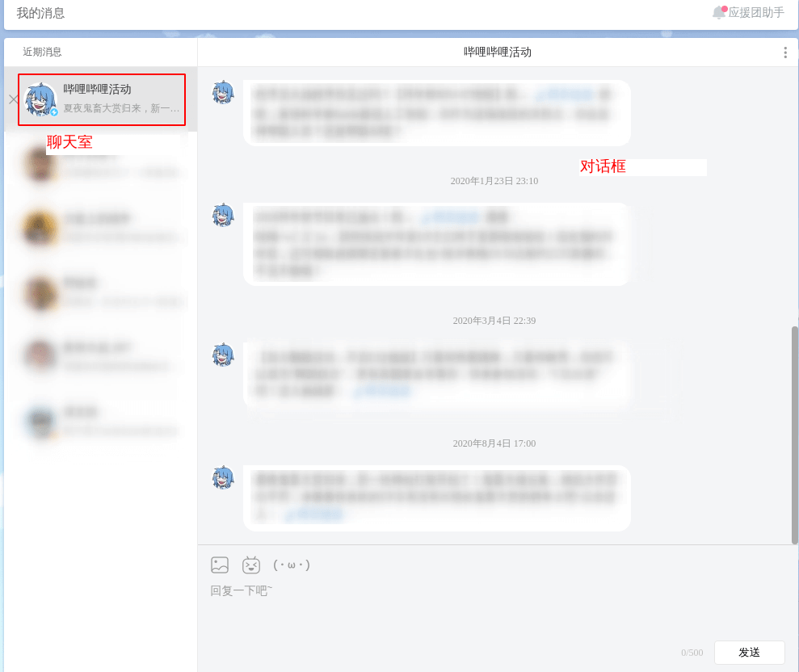Click the blue link in the 3月4日 message

tap(382, 392)
